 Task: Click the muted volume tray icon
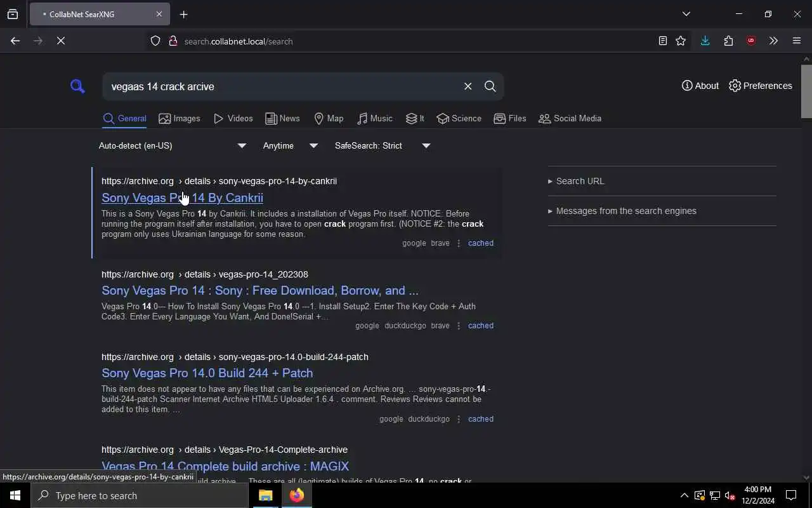coord(730,495)
